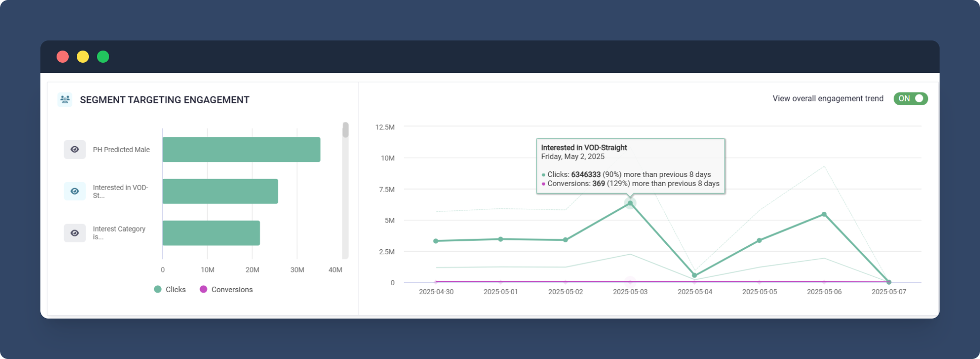Turn off the overall engagement trend switch
The image size is (980, 359).
910,99
